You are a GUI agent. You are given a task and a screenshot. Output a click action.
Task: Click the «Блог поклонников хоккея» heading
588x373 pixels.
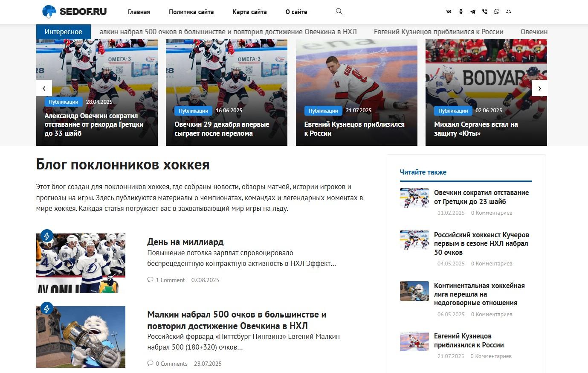tap(123, 164)
